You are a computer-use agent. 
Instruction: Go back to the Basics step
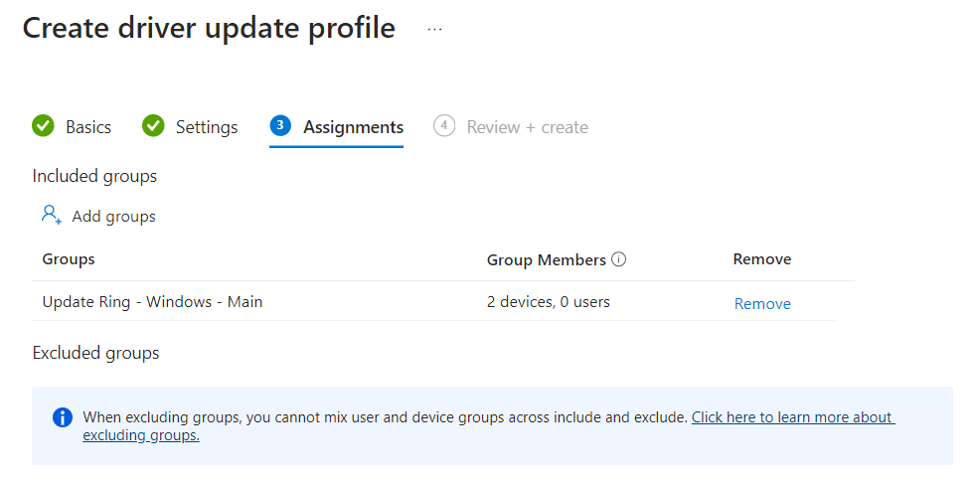click(x=88, y=127)
